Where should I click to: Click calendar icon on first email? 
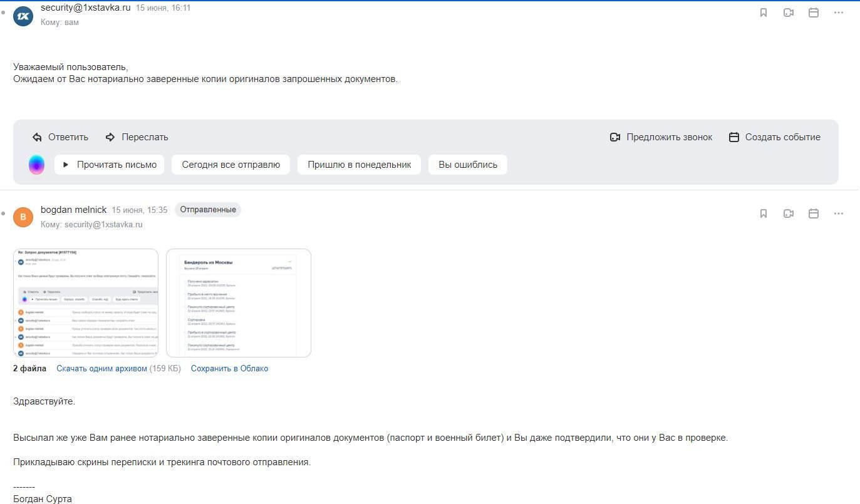pyautogui.click(x=814, y=13)
